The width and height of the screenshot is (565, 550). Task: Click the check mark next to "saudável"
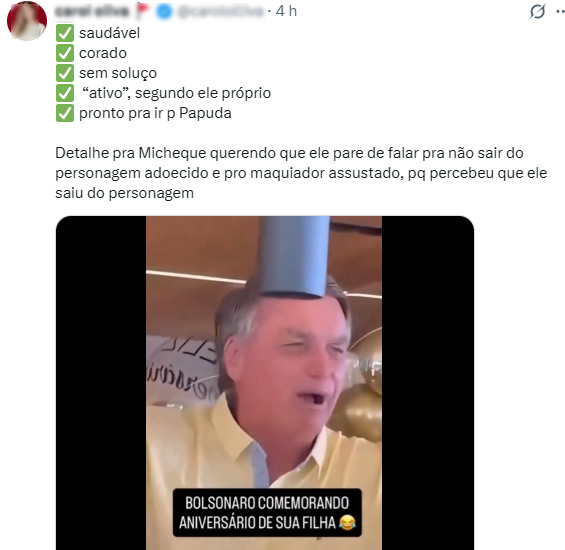65,33
